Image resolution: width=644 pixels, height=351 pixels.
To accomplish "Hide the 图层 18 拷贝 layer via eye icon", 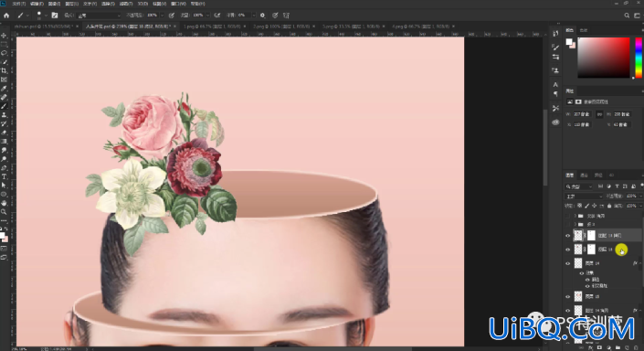I will [x=568, y=236].
